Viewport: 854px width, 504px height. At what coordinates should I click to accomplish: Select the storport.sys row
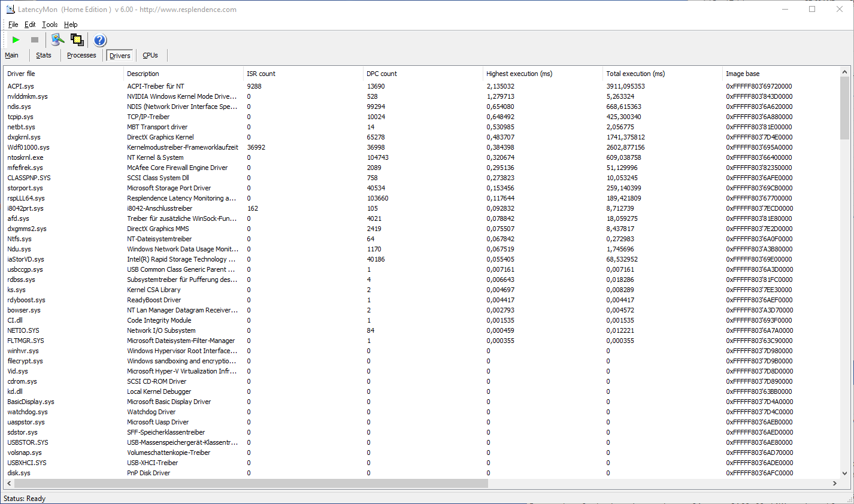pos(422,188)
